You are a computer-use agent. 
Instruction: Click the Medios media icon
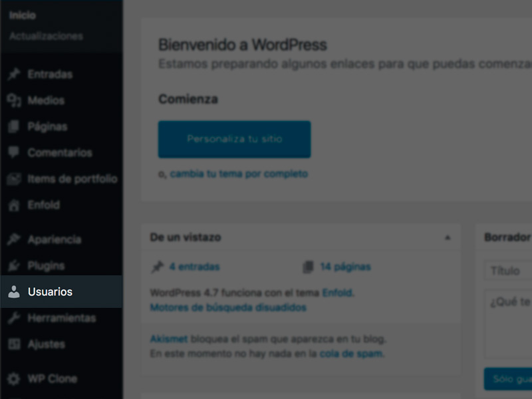click(14, 100)
